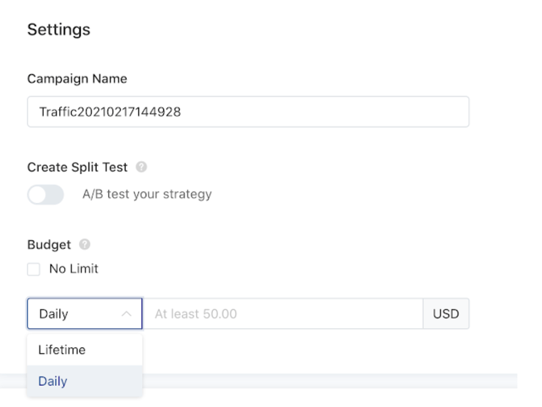Select the No Limit label text
Screen dimensions: 542x407
(x=74, y=269)
